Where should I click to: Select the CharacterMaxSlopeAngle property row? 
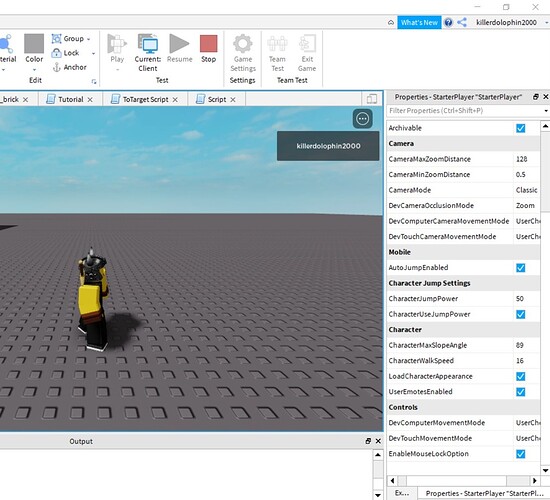[x=463, y=345]
